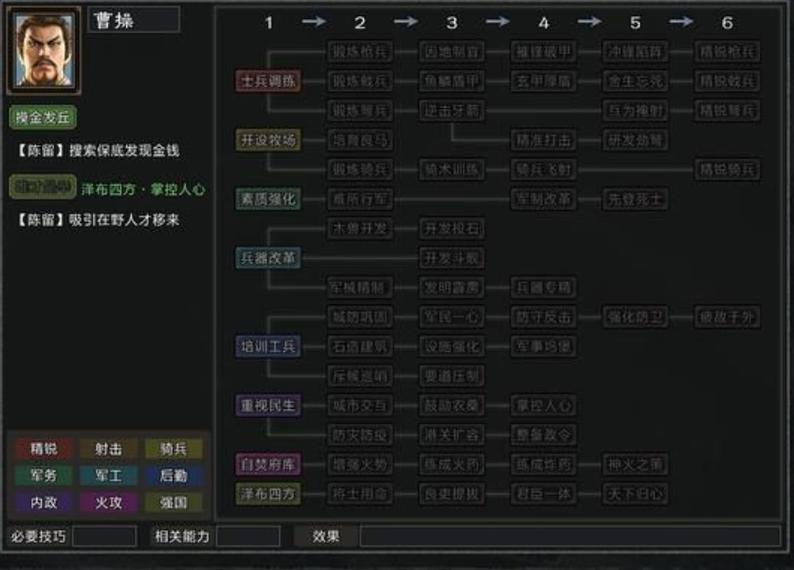Pick the 鼓励农桑 policy node
794x570 pixels.
click(x=452, y=405)
